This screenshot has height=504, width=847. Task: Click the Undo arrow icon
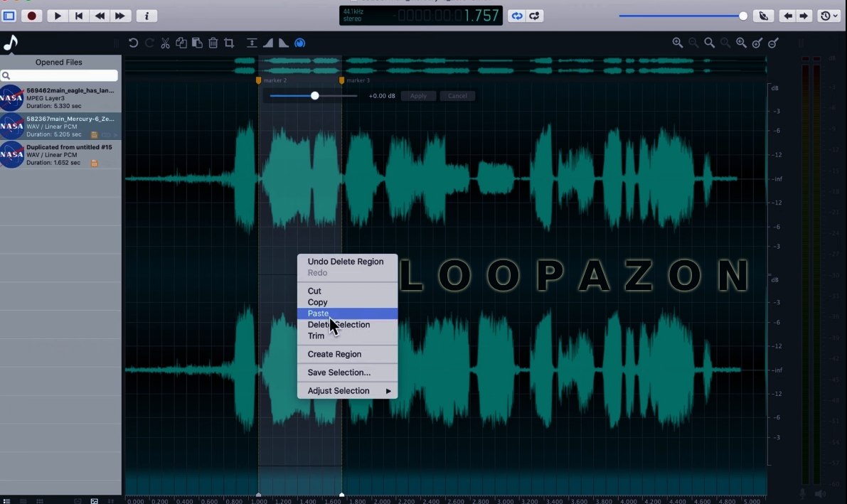133,43
